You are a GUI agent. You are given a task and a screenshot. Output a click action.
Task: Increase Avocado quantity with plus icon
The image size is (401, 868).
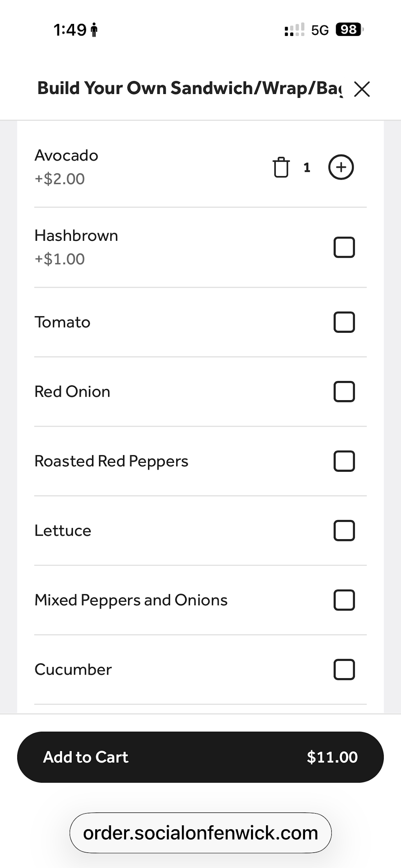tap(341, 167)
